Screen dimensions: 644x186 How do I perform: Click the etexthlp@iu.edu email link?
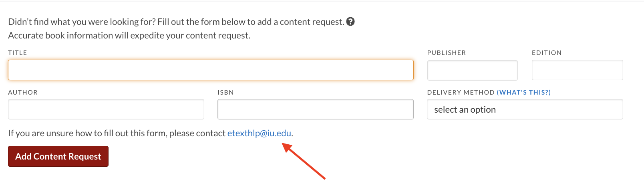click(x=259, y=133)
